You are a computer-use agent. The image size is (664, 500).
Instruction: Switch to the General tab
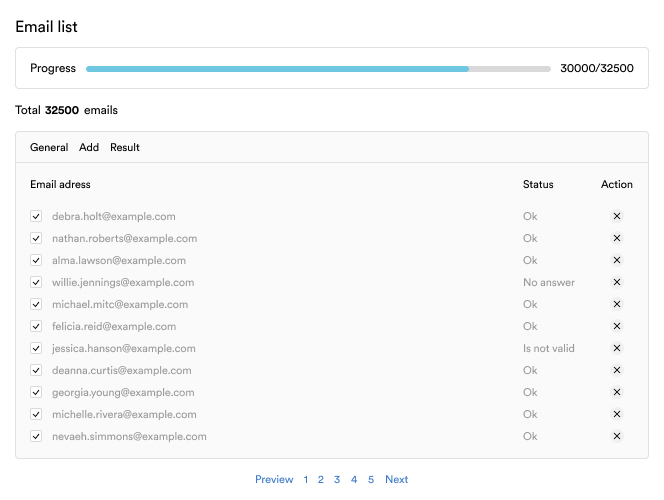(x=49, y=148)
